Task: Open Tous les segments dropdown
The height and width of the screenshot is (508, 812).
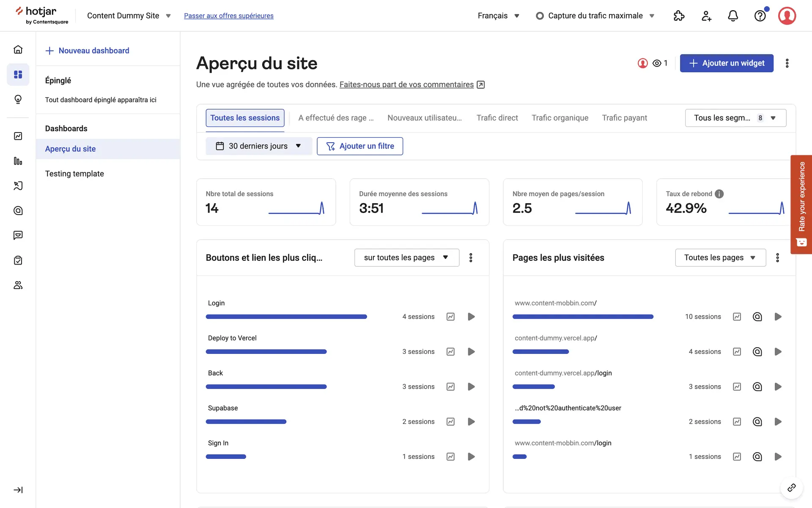Action: (x=735, y=118)
